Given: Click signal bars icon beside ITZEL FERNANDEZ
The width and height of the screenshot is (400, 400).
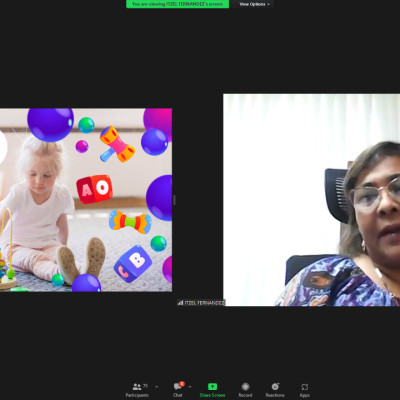Looking at the screenshot, I should pyautogui.click(x=180, y=303).
